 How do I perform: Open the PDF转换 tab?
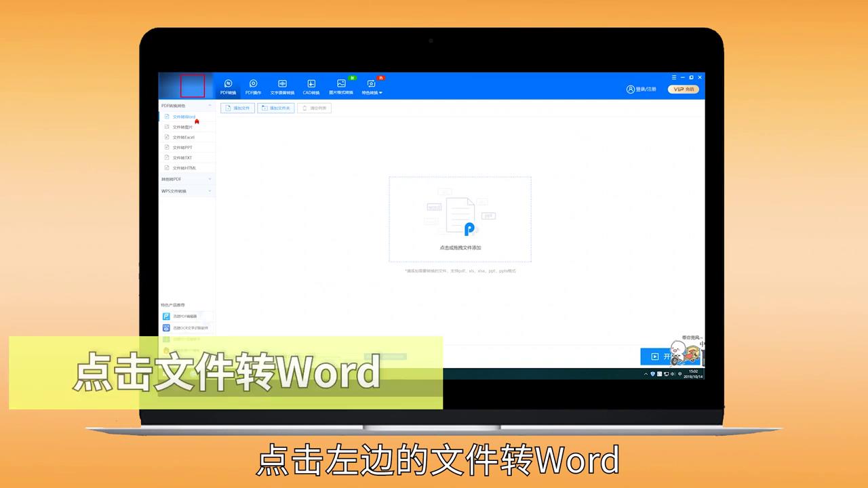click(229, 87)
